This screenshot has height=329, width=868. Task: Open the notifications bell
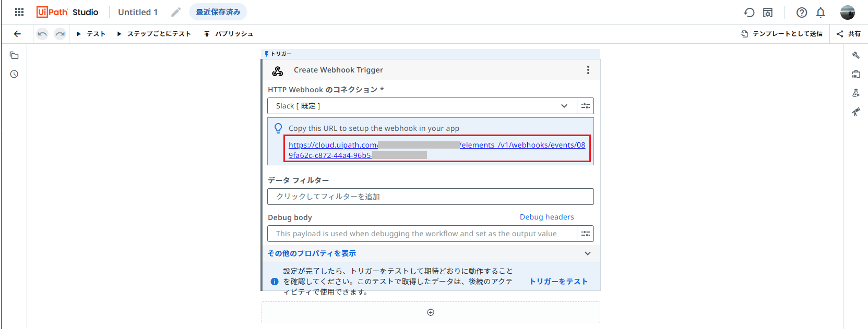tap(821, 13)
